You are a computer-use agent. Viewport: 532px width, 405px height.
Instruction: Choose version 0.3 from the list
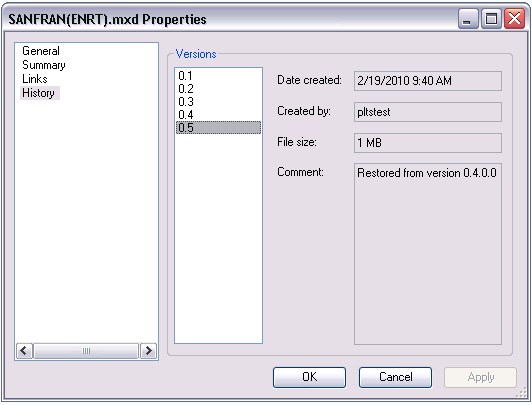[186, 102]
